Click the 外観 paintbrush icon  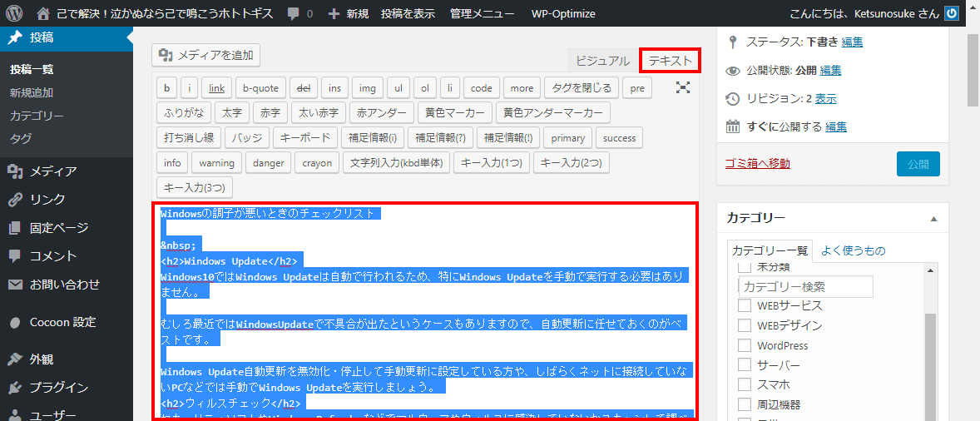point(15,359)
